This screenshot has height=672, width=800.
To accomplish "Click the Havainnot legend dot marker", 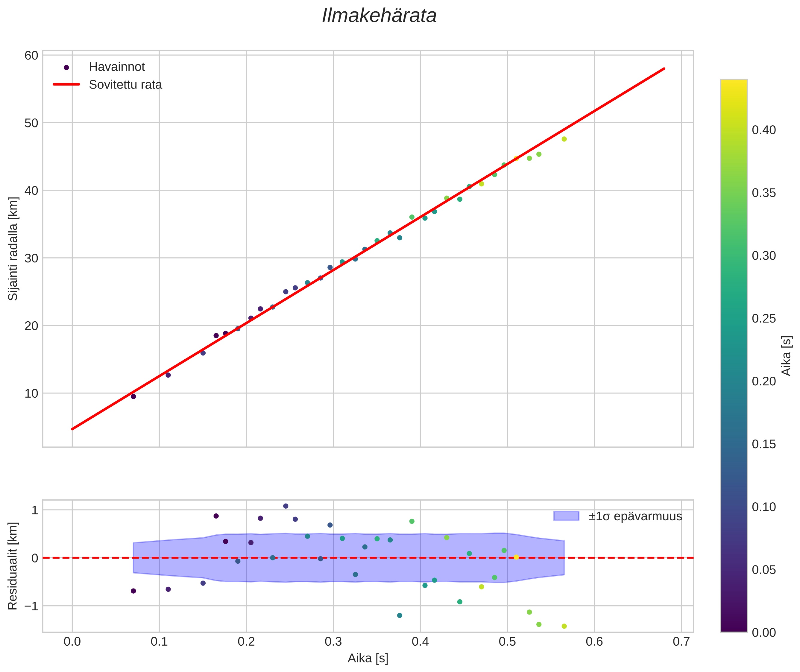I will 66,67.
